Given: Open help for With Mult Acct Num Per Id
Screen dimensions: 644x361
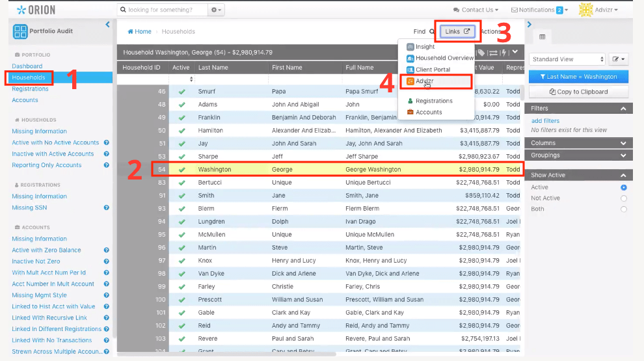Looking at the screenshot, I should 107,273.
